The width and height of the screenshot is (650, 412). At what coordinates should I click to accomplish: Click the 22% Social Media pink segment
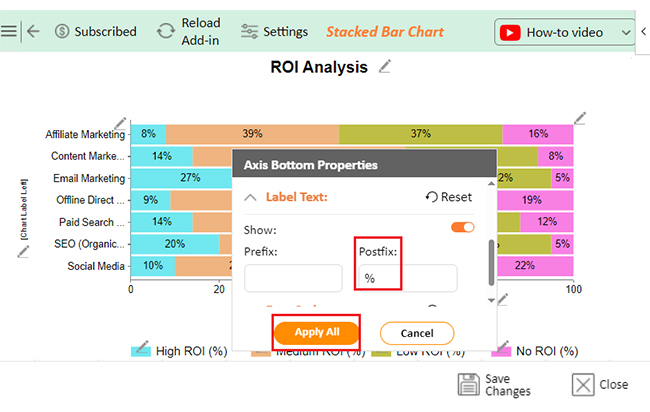click(535, 266)
